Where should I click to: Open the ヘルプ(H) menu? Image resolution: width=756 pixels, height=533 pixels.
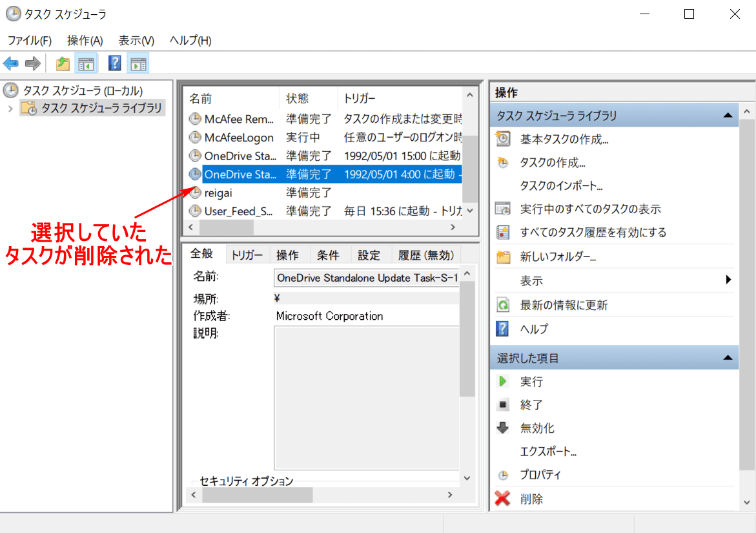(x=190, y=41)
